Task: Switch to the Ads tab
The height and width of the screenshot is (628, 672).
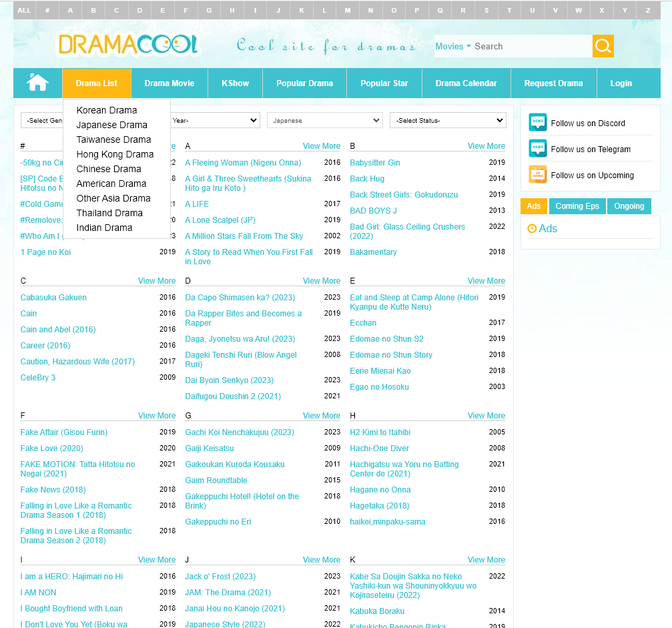Action: click(x=534, y=206)
